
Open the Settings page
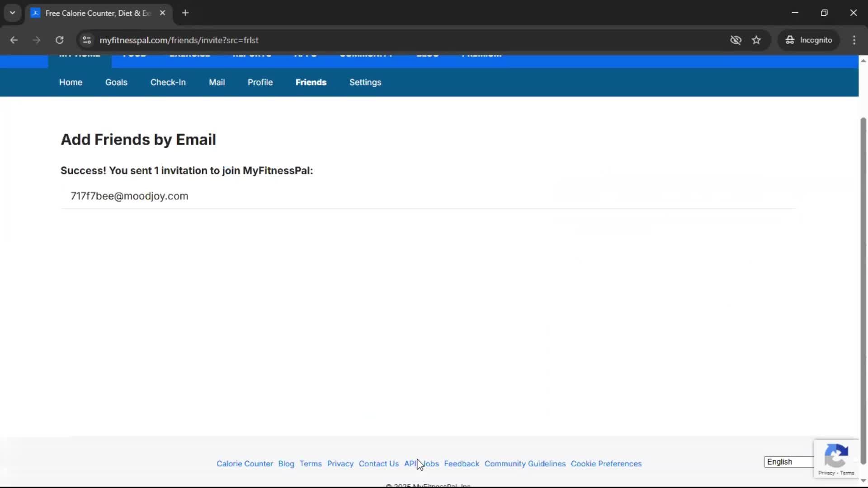365,82
